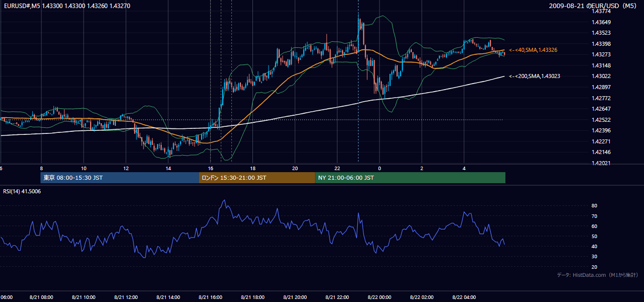
Task: Click the RSI(14) 41.5006 indicator label
Action: [22, 191]
